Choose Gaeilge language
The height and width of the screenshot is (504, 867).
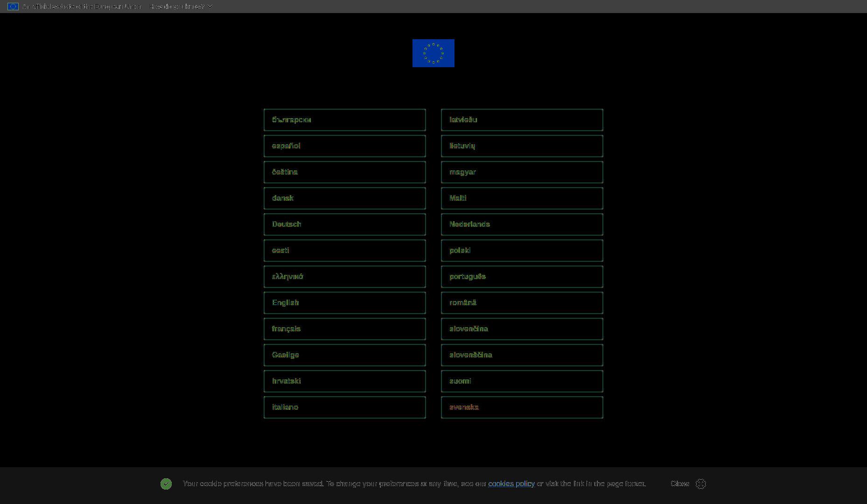(345, 355)
